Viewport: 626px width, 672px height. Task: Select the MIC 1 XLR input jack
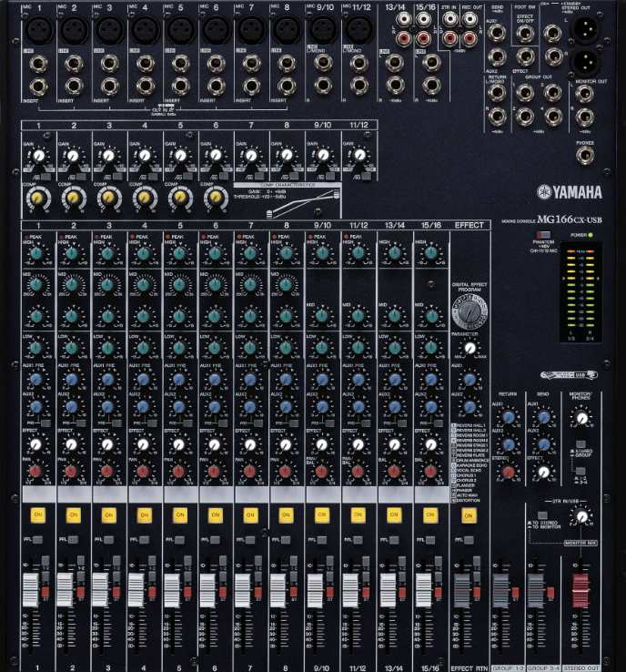click(x=39, y=29)
